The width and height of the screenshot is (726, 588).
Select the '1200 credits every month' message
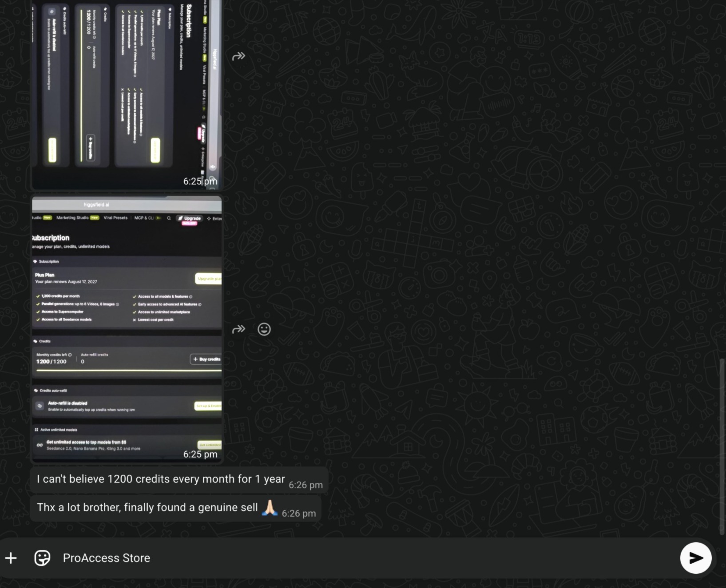pos(179,480)
